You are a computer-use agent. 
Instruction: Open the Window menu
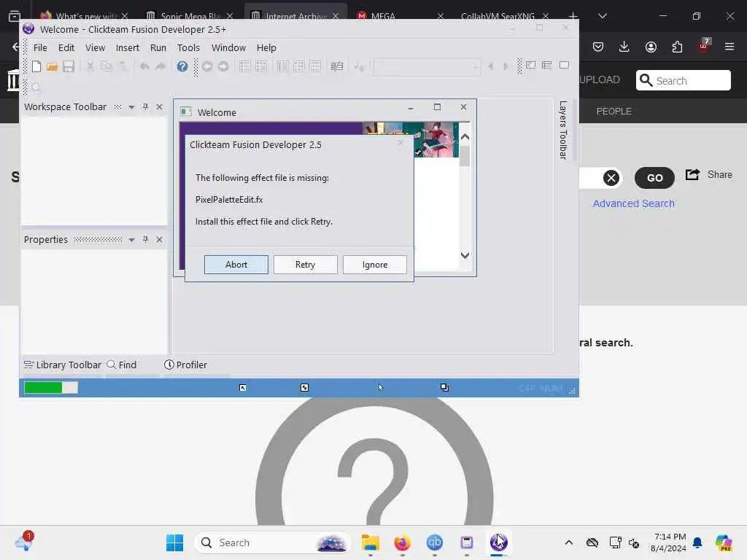click(x=228, y=47)
